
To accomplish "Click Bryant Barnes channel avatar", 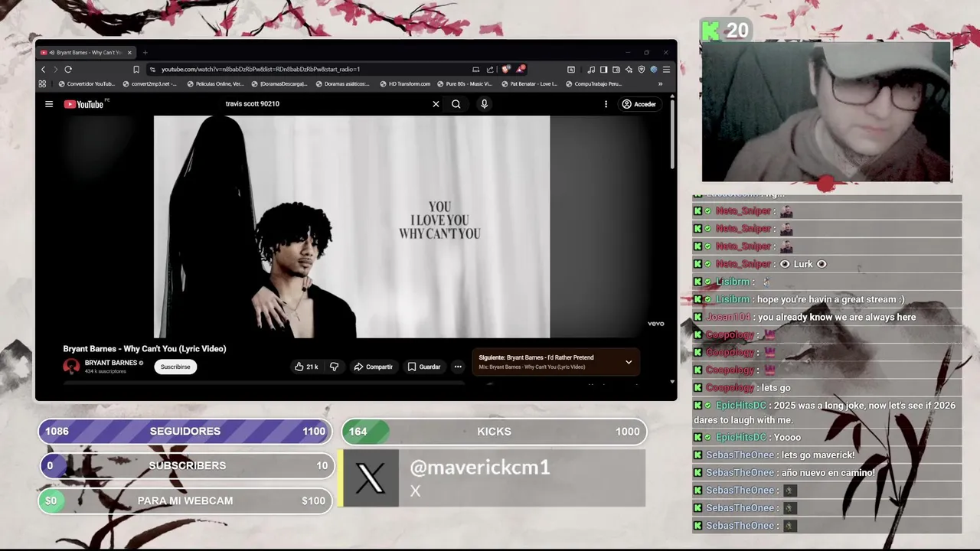I will coord(71,367).
